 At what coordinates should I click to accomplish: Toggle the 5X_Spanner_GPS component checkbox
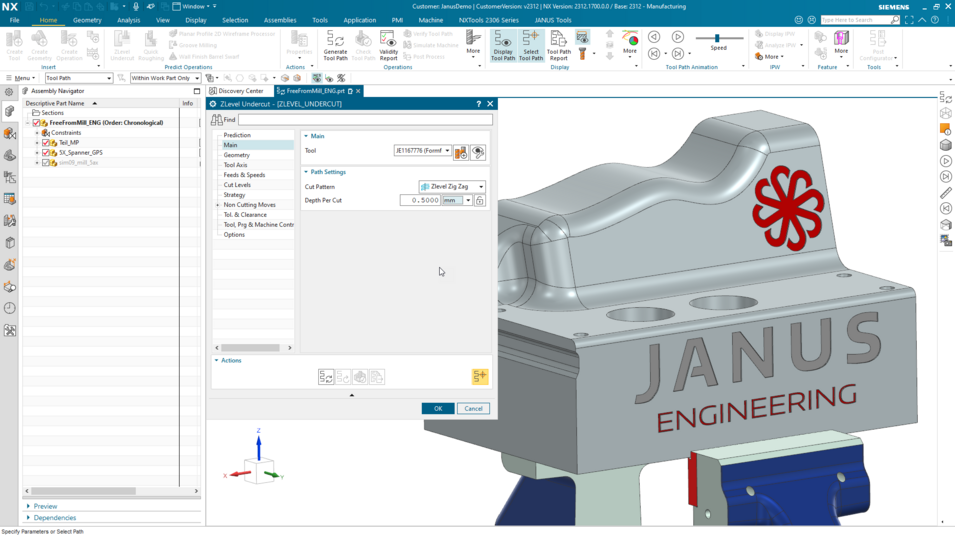[x=46, y=153]
